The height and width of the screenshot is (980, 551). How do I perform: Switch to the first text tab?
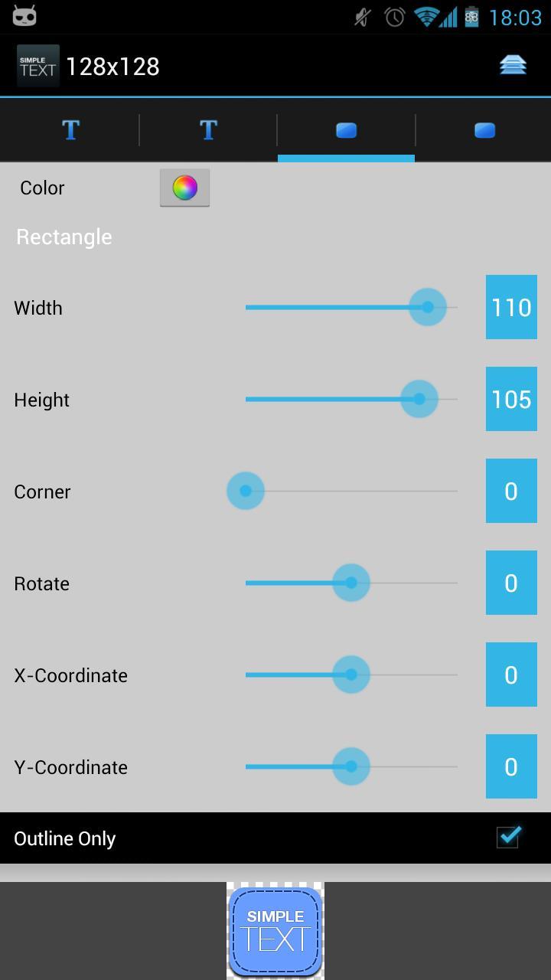70,130
